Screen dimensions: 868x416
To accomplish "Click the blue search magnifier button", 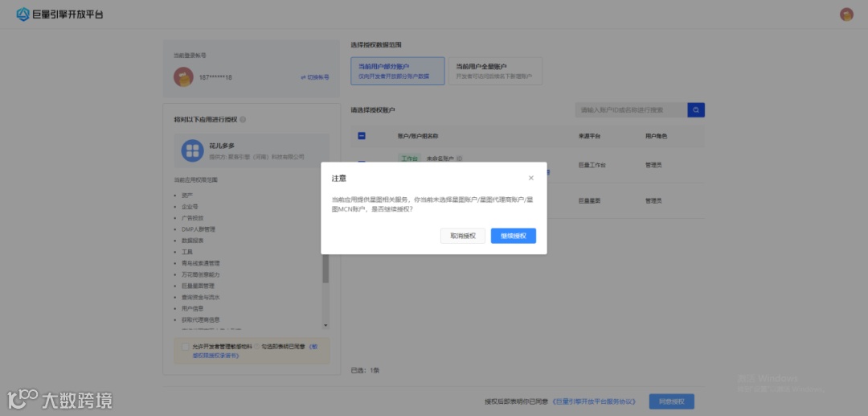I will coord(696,109).
